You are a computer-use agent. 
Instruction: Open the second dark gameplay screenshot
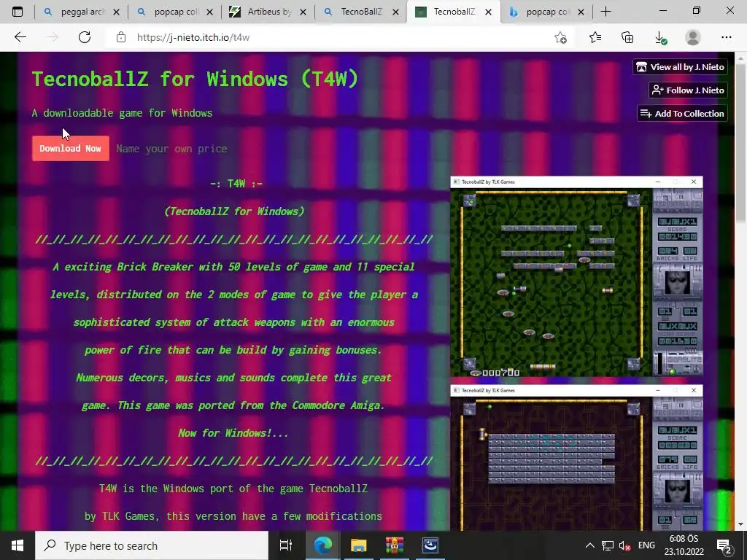click(576, 458)
